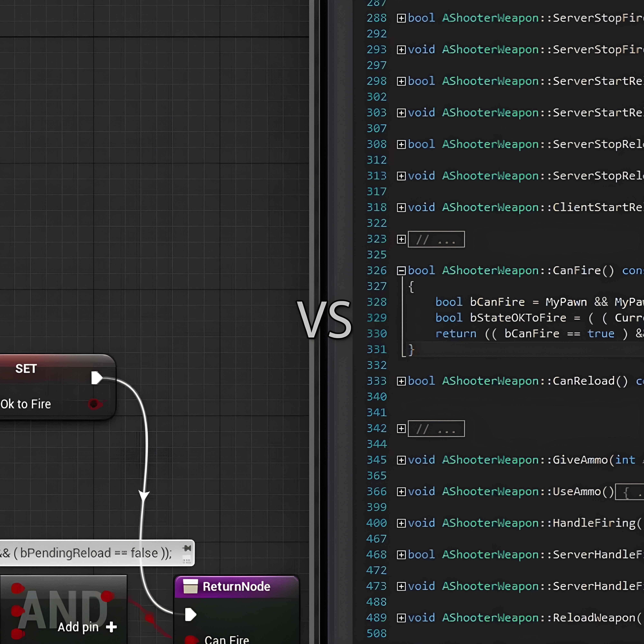Expand the ReloadWeapon function
The width and height of the screenshot is (644, 644).
(401, 618)
